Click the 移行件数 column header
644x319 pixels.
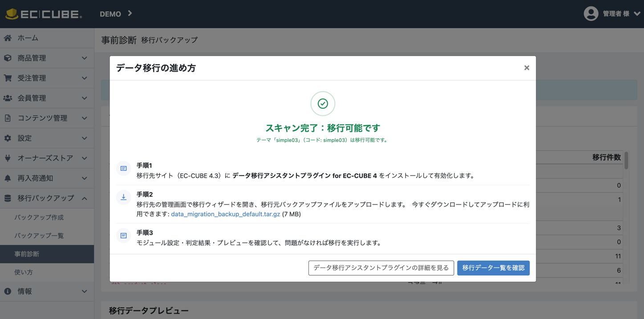(x=606, y=157)
